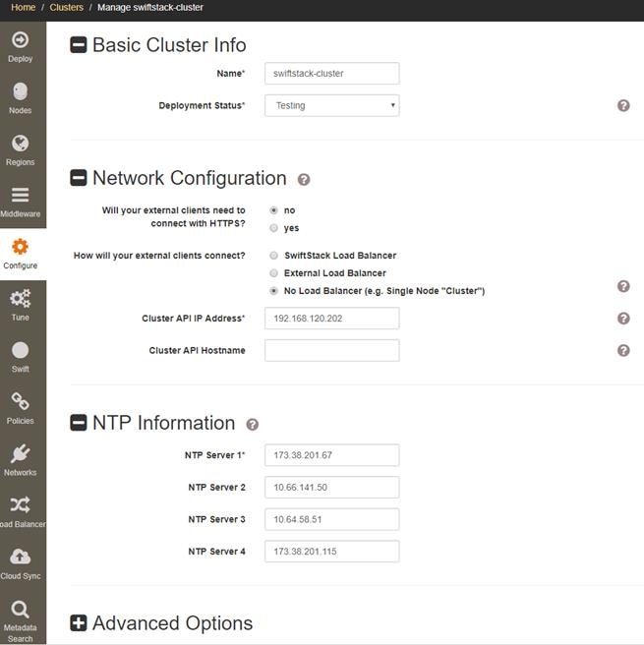Expand the Advanced Options section
644x645 pixels.
[78, 622]
